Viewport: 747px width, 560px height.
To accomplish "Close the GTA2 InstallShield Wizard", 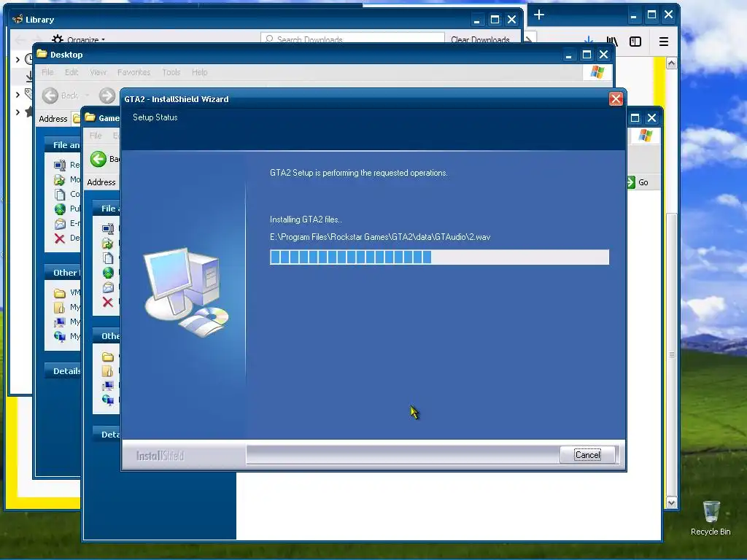I will point(616,99).
